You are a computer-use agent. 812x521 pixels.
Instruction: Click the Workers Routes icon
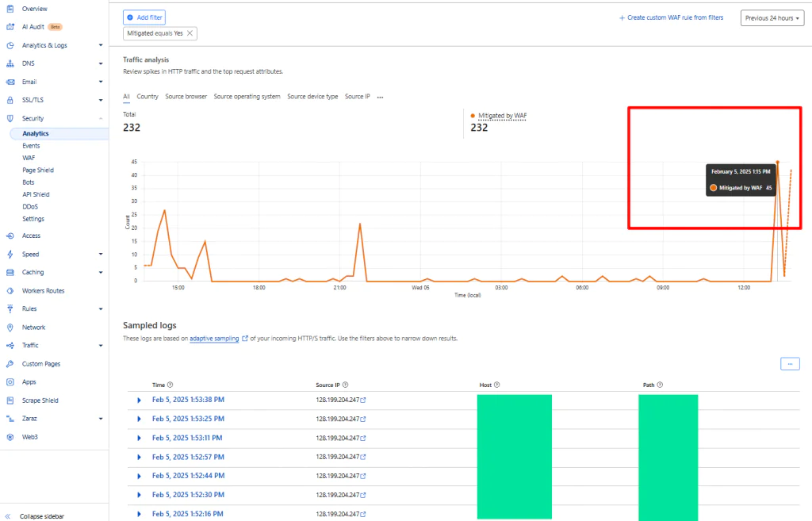tap(10, 291)
